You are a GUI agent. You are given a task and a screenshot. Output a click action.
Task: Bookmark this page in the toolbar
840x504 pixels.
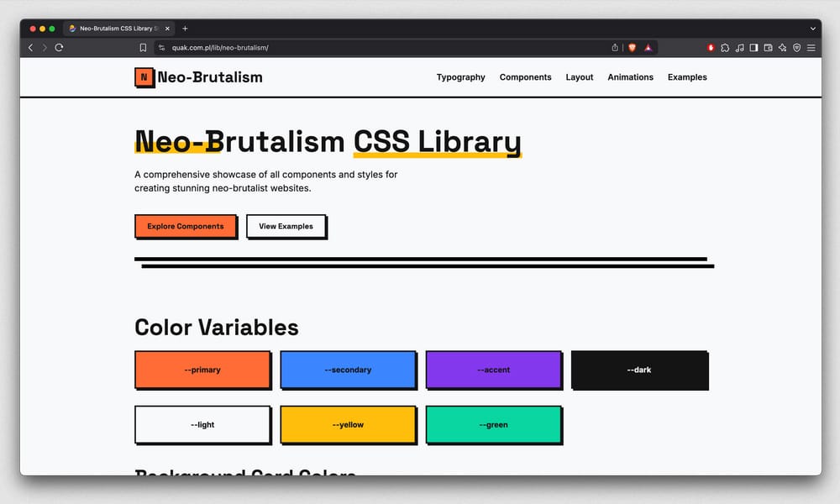pos(143,48)
